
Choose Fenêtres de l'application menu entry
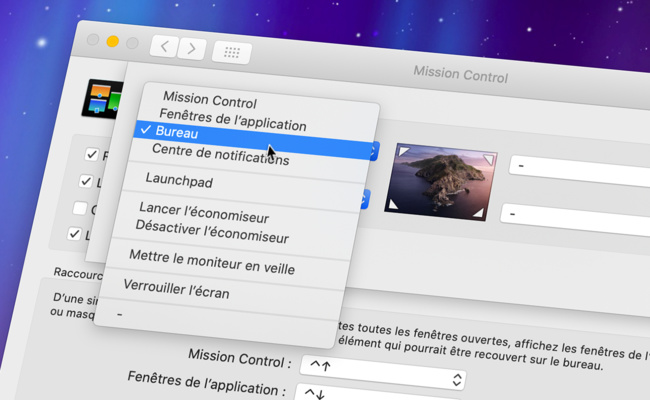pos(233,119)
